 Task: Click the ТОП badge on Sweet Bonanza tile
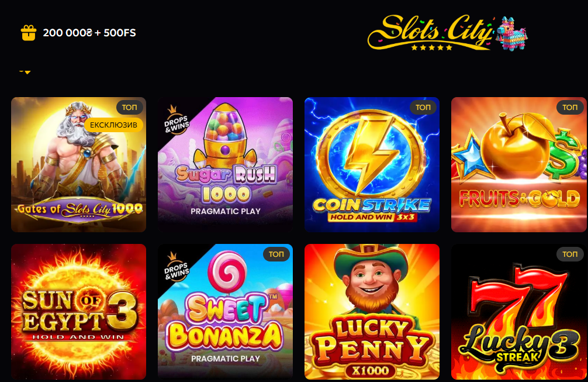pyautogui.click(x=276, y=254)
